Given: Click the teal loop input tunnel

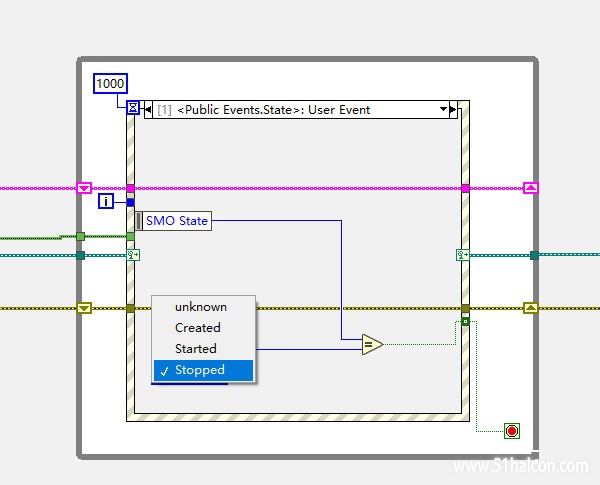Looking at the screenshot, I should pyautogui.click(x=80, y=255).
